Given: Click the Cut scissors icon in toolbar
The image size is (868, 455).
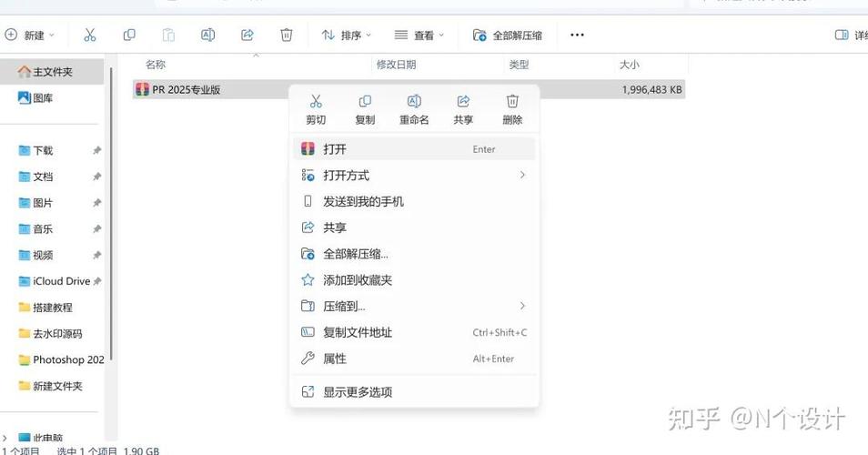Looking at the screenshot, I should point(90,35).
